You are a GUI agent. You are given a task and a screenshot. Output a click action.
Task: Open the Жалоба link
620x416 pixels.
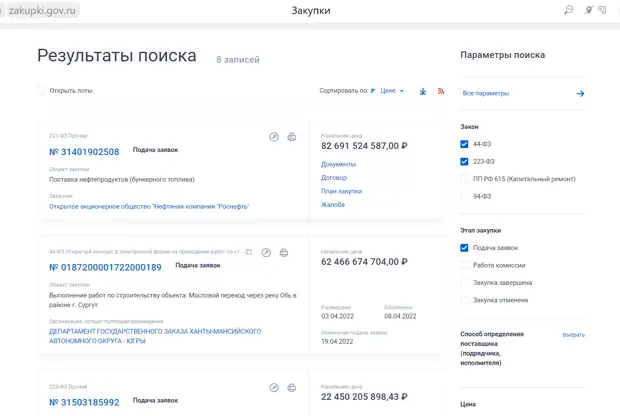tap(333, 204)
